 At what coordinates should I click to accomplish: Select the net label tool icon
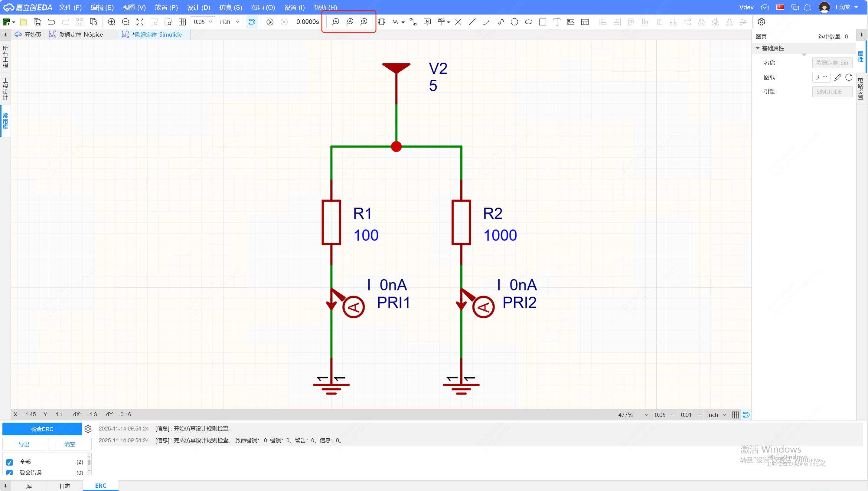tap(427, 22)
